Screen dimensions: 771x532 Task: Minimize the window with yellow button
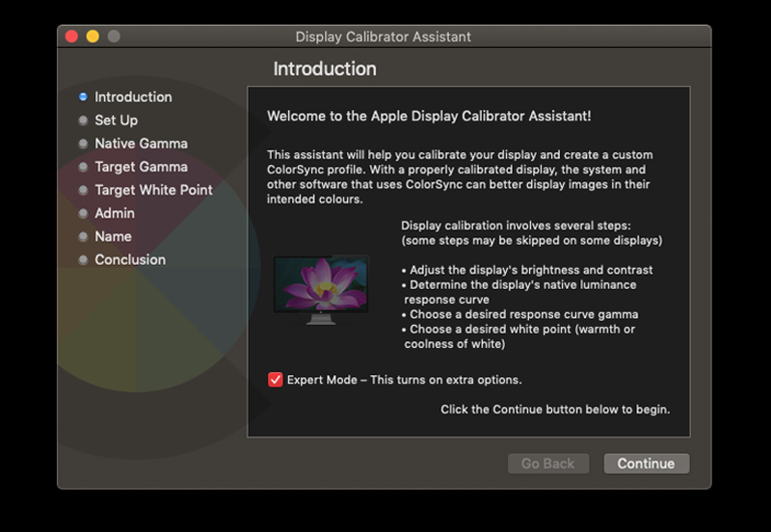(x=93, y=37)
